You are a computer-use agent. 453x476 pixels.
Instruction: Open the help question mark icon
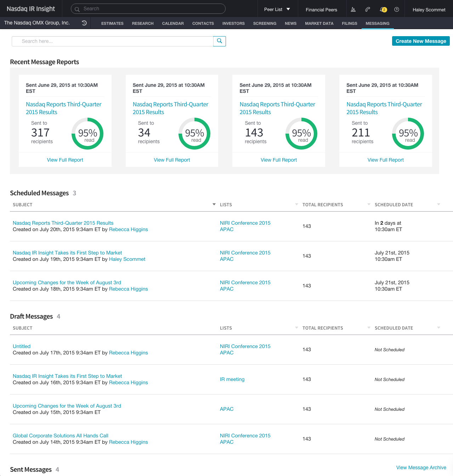click(397, 10)
